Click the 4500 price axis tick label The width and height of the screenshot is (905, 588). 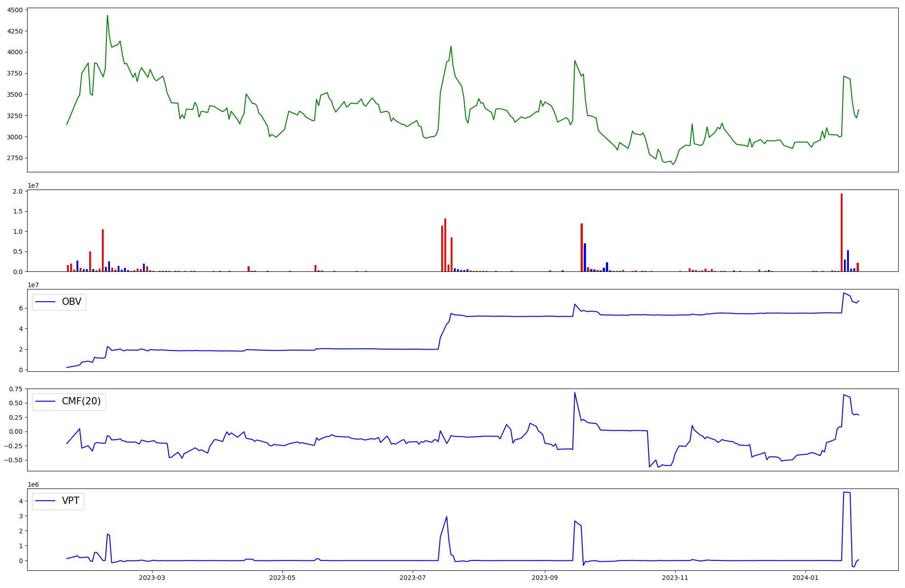click(14, 10)
